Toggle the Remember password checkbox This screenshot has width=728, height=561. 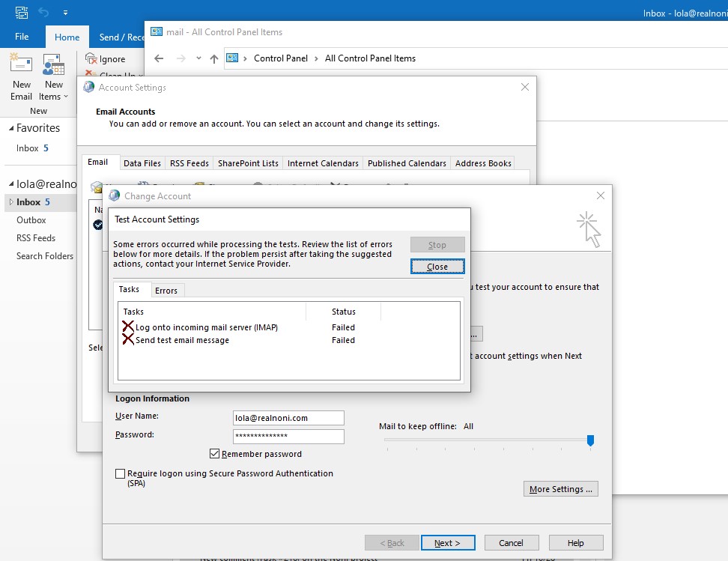pos(214,453)
